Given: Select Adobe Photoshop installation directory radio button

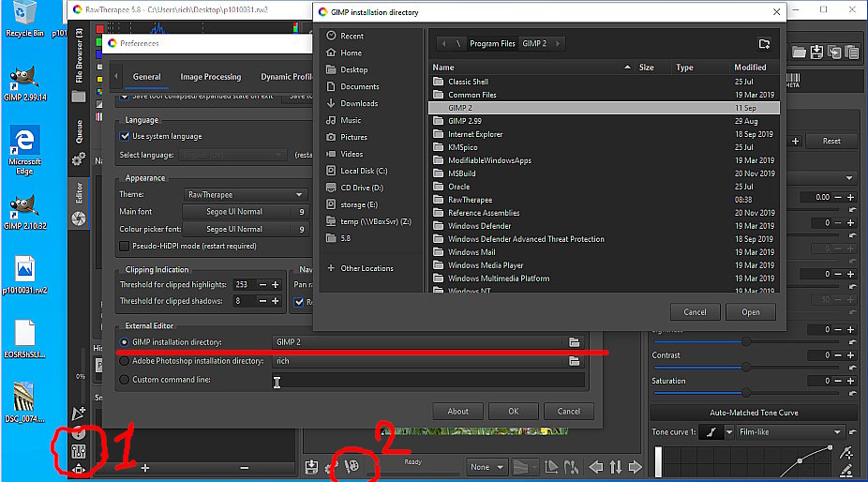Looking at the screenshot, I should pos(124,361).
